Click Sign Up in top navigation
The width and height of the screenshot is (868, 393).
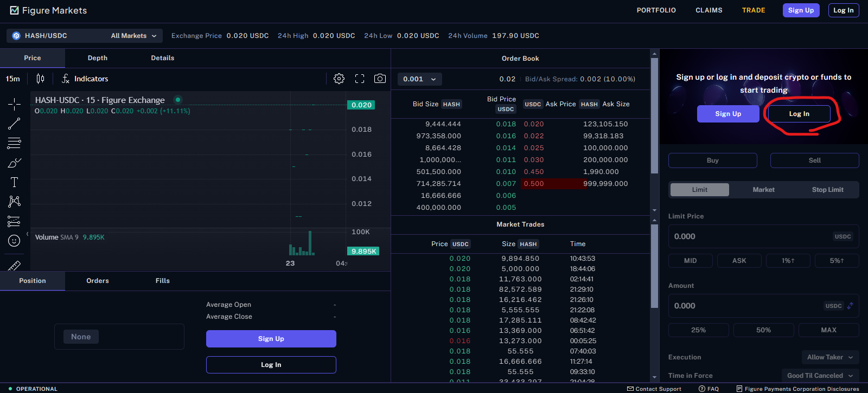pyautogui.click(x=801, y=10)
